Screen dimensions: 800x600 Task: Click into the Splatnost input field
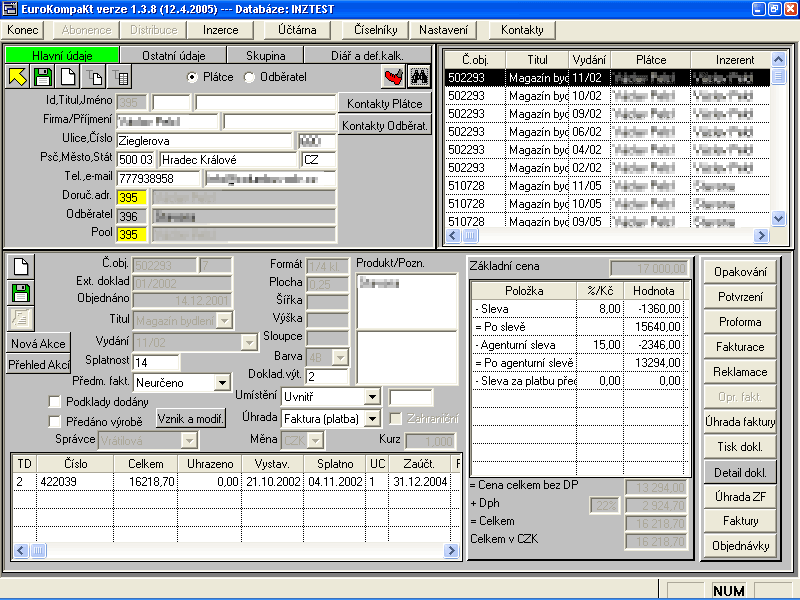[156, 362]
